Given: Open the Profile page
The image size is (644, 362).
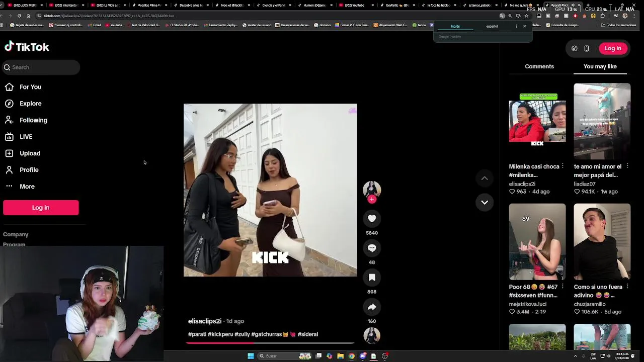Looking at the screenshot, I should pos(29,170).
